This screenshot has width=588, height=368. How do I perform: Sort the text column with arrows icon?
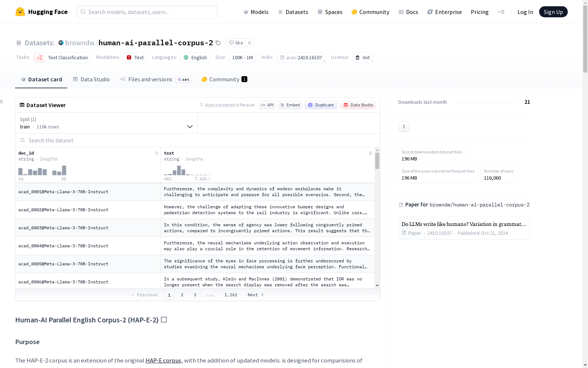coord(370,153)
